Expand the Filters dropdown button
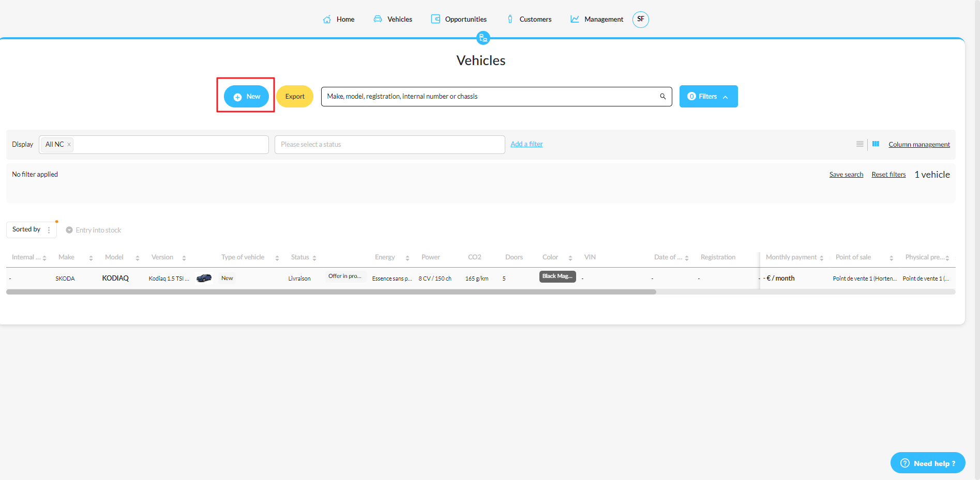This screenshot has height=480, width=980. click(708, 97)
